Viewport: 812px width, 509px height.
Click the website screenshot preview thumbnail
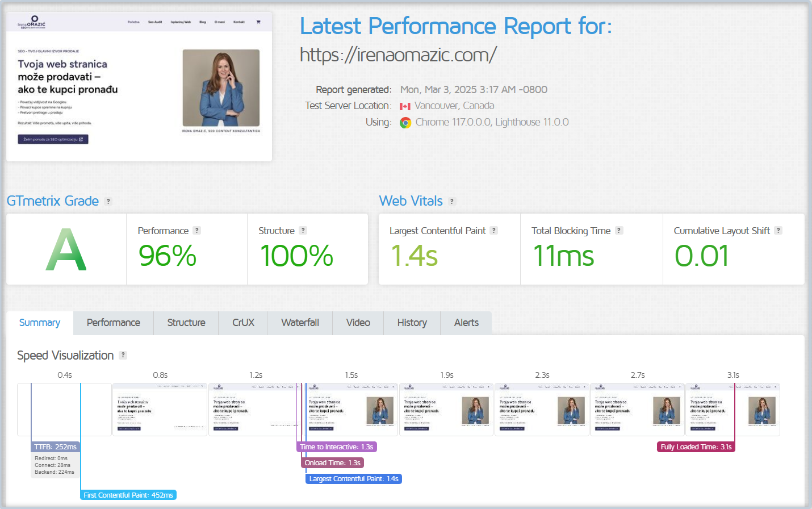pyautogui.click(x=139, y=87)
